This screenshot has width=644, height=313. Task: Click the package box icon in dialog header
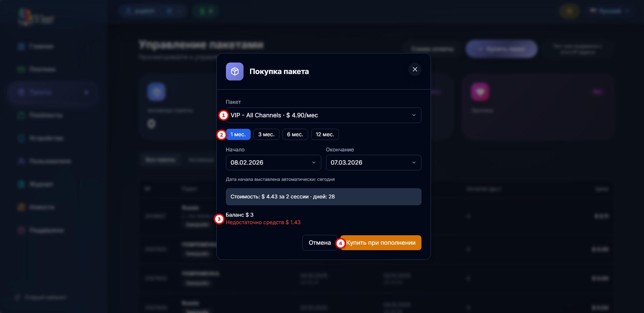coord(234,71)
